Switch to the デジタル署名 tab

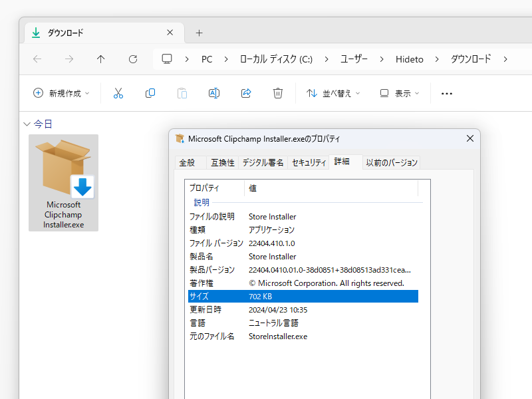262,162
